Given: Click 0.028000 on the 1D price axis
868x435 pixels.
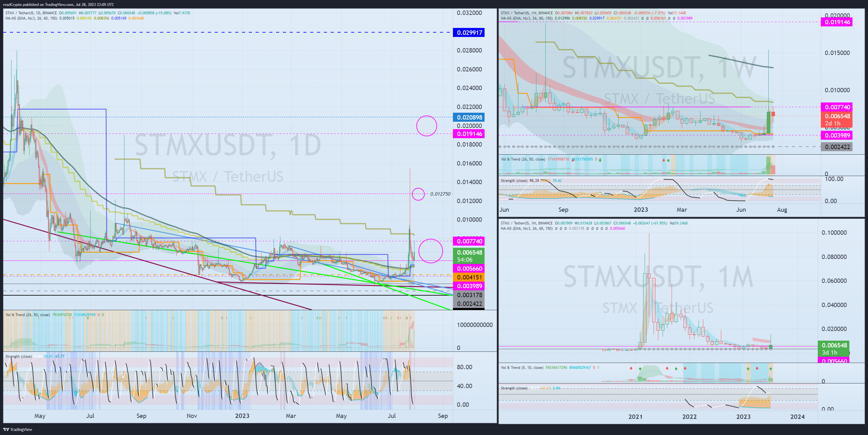Looking at the screenshot, I should (469, 50).
